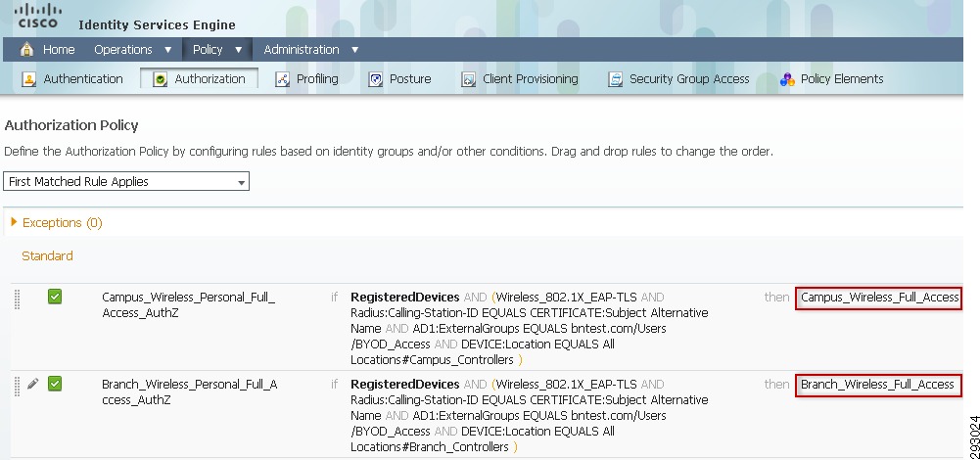Click the Campus_Wireless_Full_Access permission
Image resolution: width=980 pixels, height=460 pixels.
tap(878, 298)
